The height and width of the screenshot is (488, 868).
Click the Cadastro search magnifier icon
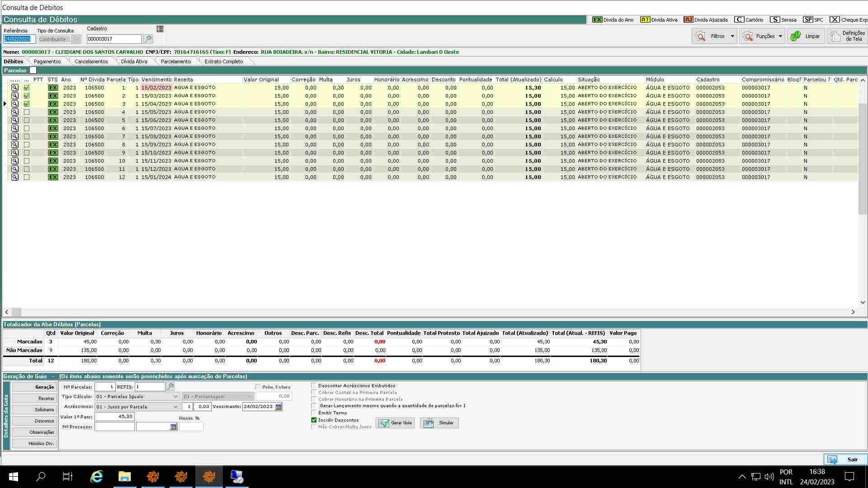148,39
